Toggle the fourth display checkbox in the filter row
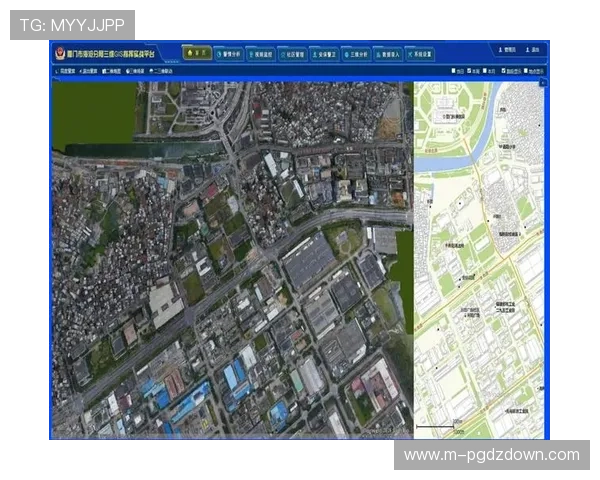 pos(505,72)
